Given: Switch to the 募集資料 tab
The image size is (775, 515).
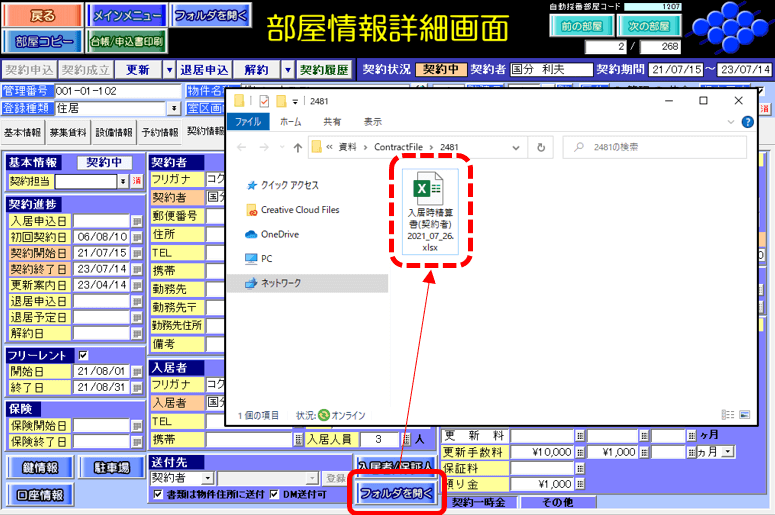Looking at the screenshot, I should point(68,132).
